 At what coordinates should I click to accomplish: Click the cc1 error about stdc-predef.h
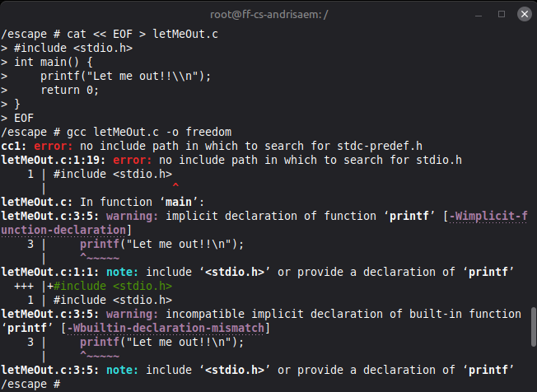click(212, 146)
